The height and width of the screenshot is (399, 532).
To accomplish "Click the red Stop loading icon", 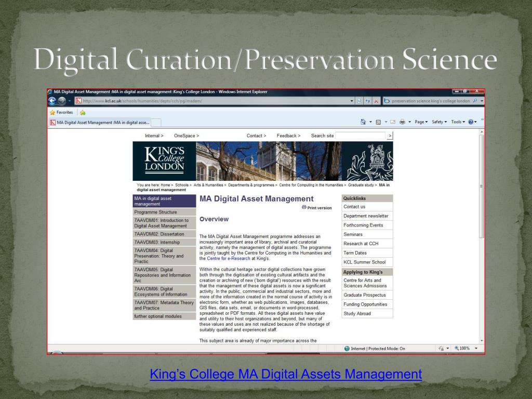I will tap(376, 101).
